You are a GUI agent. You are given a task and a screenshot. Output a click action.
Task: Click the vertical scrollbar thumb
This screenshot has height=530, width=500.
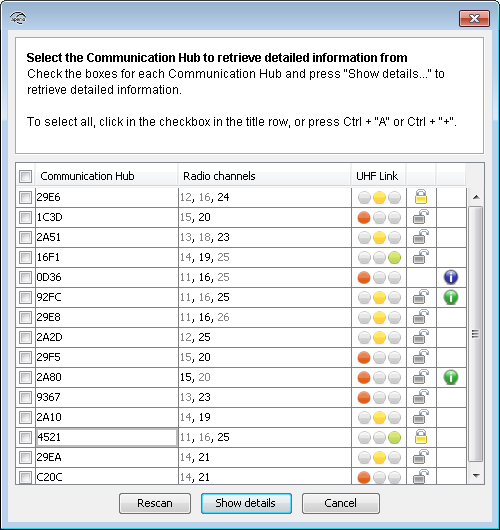point(476,334)
